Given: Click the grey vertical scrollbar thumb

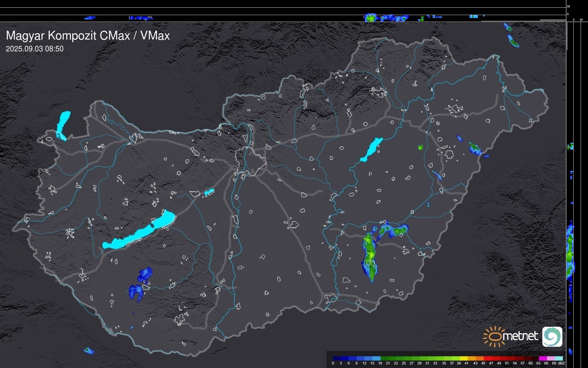Looking at the screenshot, I should click(x=566, y=35).
